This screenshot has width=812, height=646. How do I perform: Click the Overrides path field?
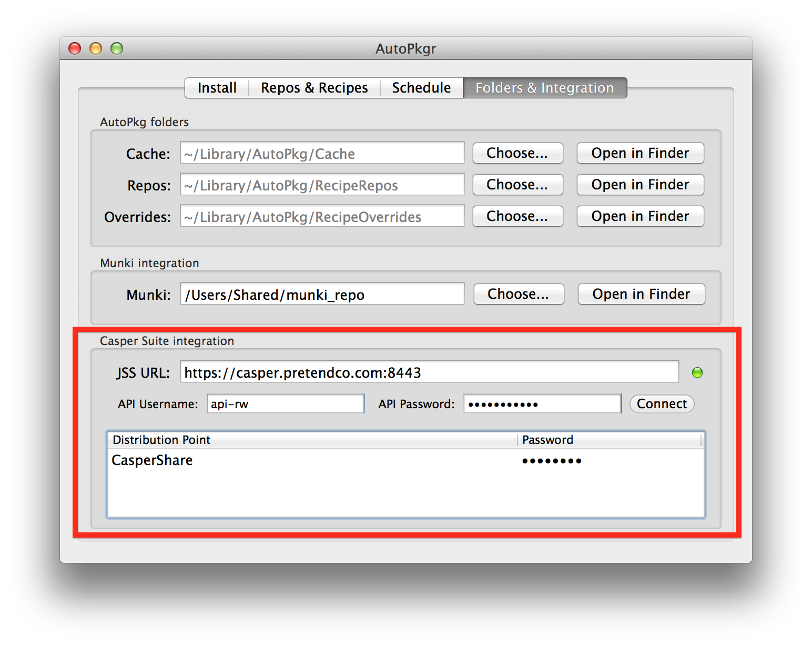[322, 216]
